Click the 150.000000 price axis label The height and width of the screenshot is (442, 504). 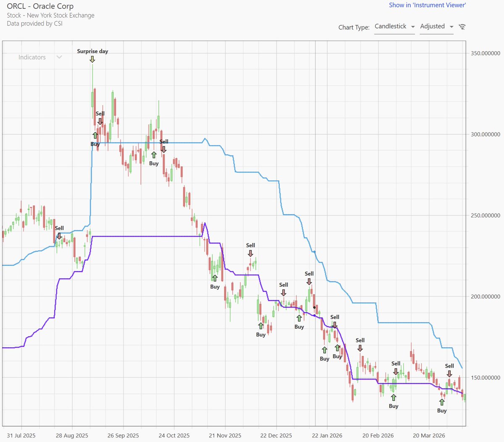coord(485,377)
